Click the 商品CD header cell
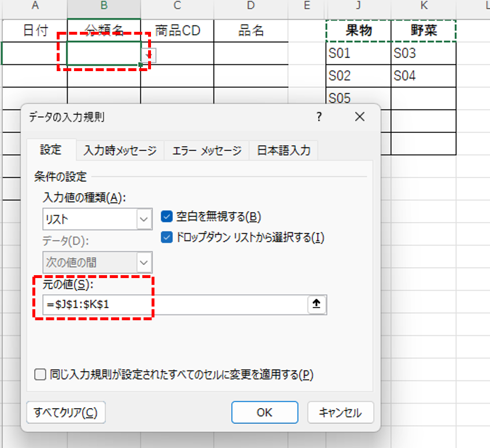Viewport: 490px width, 448px height. point(177,31)
